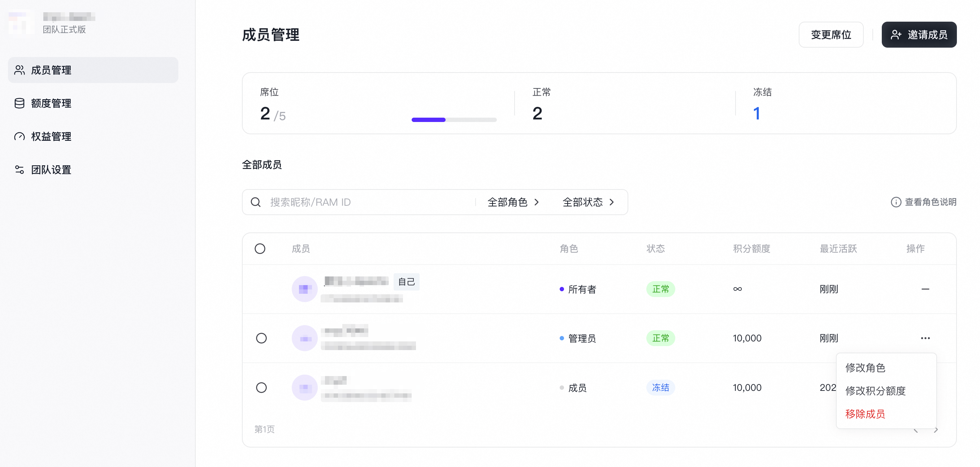Click the search magnifier icon
The image size is (980, 467).
(x=256, y=202)
